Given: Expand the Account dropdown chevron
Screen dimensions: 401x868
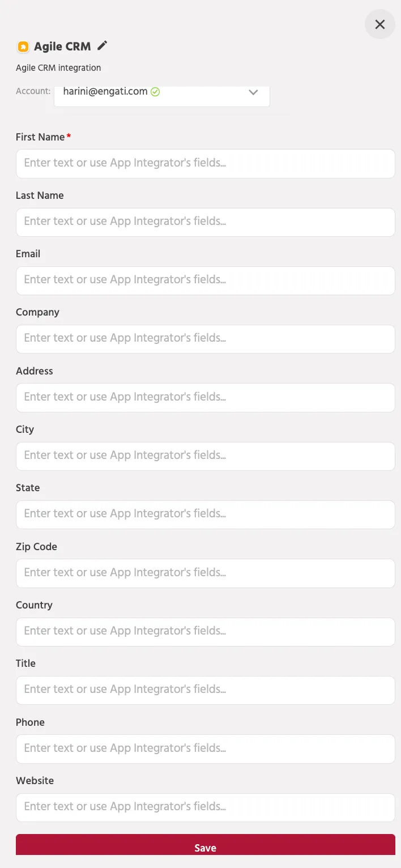Looking at the screenshot, I should coord(253,92).
